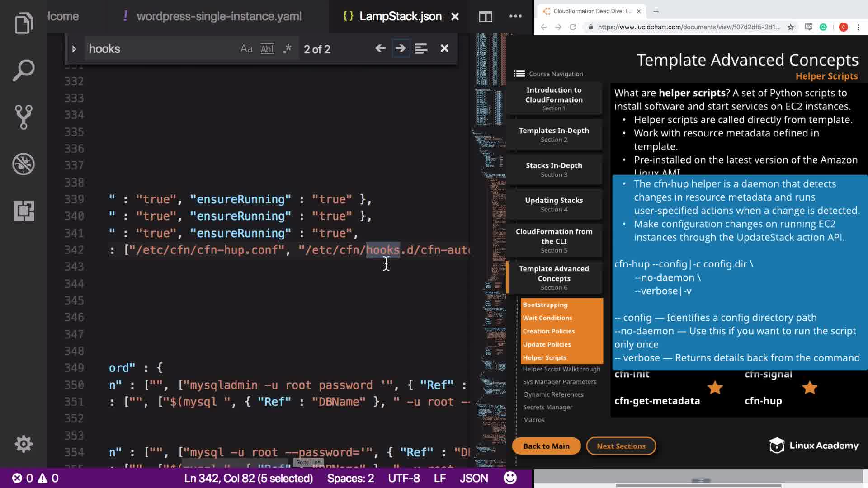Open the Source Control icon

coord(24,117)
